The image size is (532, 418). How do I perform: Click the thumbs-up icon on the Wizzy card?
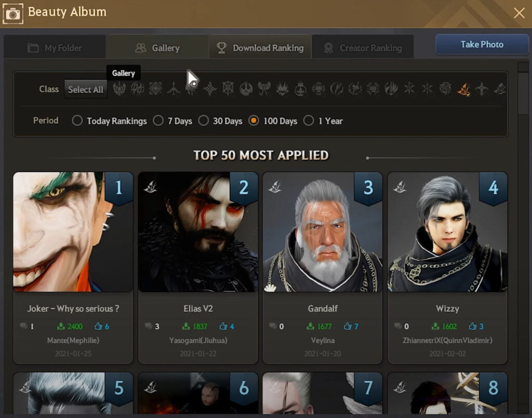coord(472,326)
